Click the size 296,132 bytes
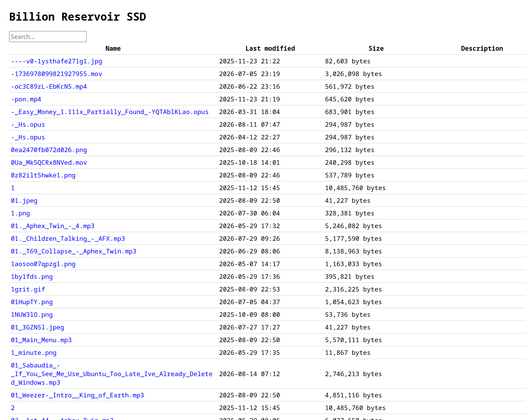Screen dimensions: 526x420 pyautogui.click(x=349, y=150)
